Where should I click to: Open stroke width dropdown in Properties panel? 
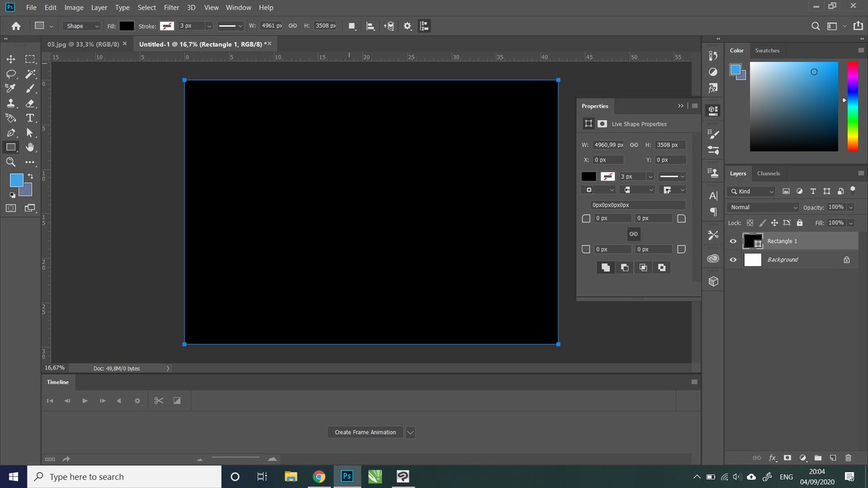pyautogui.click(x=650, y=176)
